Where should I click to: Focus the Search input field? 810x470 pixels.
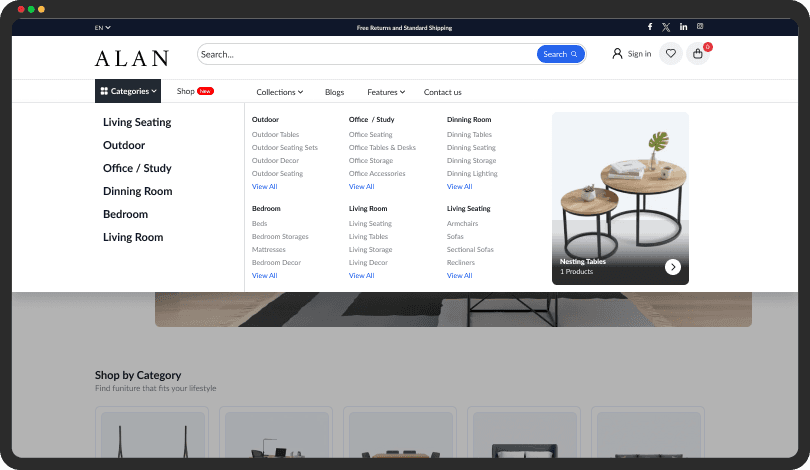[367, 54]
